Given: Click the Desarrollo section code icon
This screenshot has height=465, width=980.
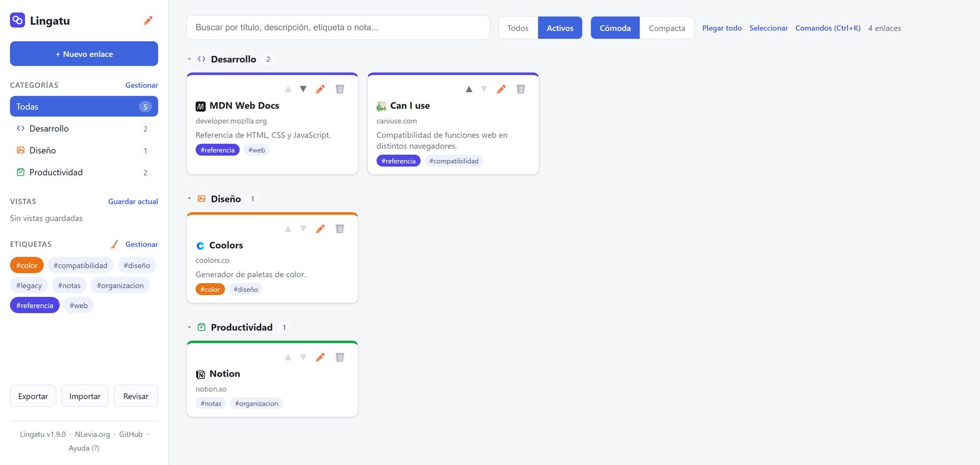Looking at the screenshot, I should click(x=201, y=59).
